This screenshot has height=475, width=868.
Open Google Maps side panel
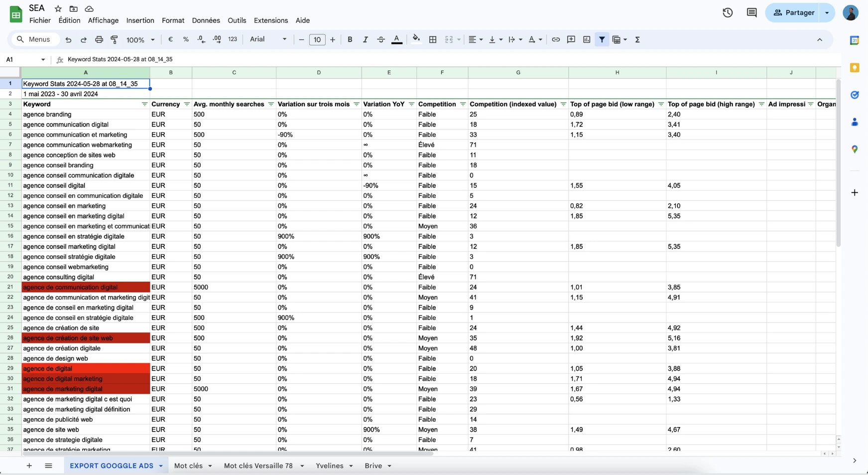coord(855,149)
